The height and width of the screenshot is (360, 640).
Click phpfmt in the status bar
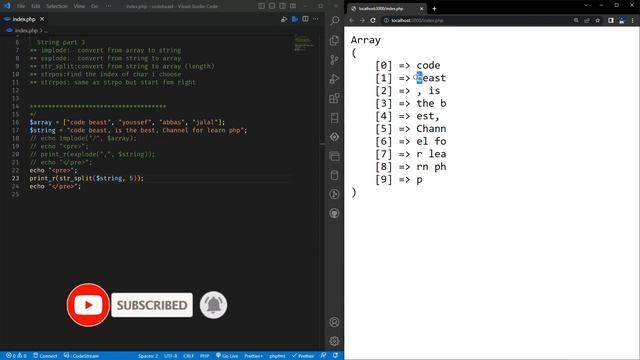pos(277,356)
